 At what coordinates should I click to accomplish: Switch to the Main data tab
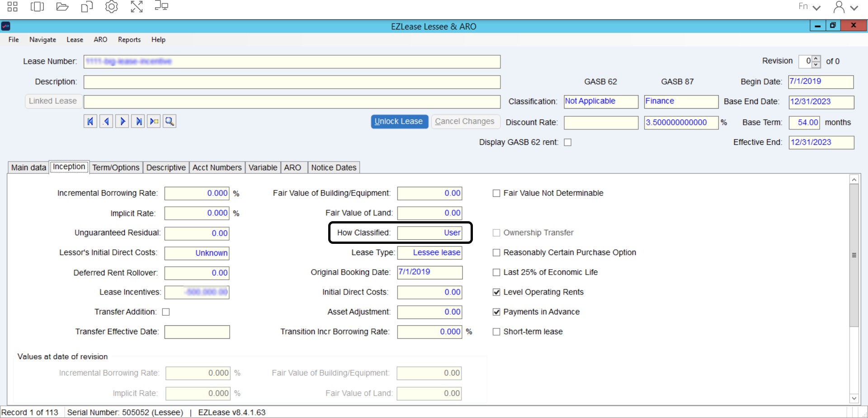[28, 167]
